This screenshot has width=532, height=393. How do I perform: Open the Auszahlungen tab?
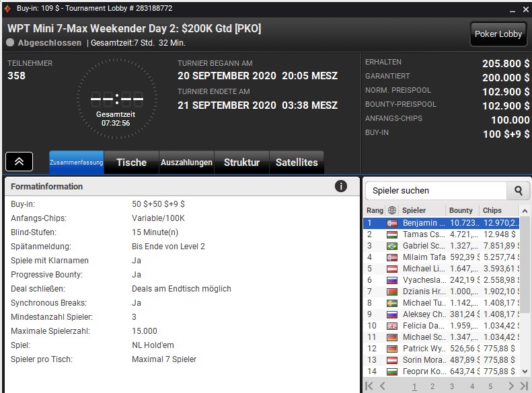click(x=186, y=163)
